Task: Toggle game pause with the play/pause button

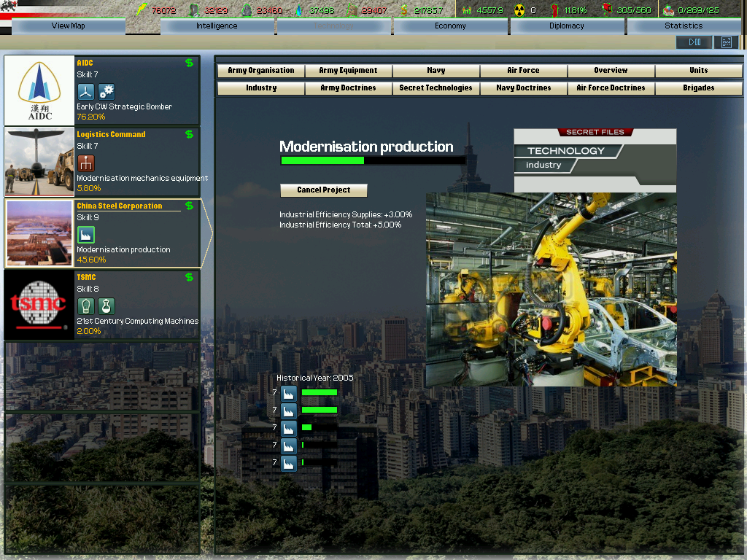Action: 694,42
